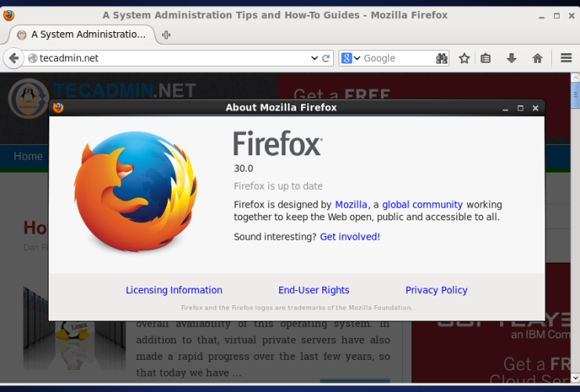Open a new tab with plus button
This screenshot has height=392, width=580.
point(166,34)
